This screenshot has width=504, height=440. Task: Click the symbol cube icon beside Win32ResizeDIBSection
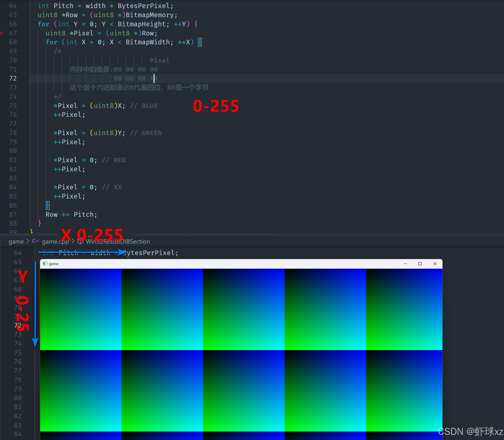click(x=80, y=241)
